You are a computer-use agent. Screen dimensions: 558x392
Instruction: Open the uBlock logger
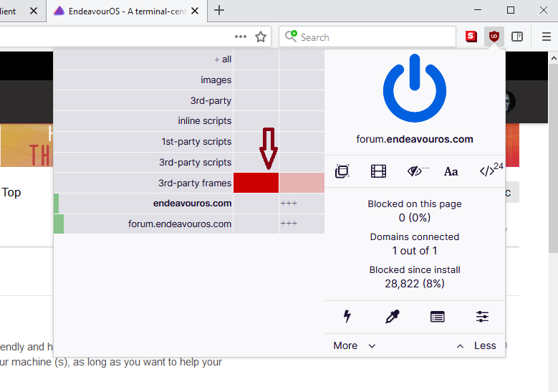tap(438, 316)
